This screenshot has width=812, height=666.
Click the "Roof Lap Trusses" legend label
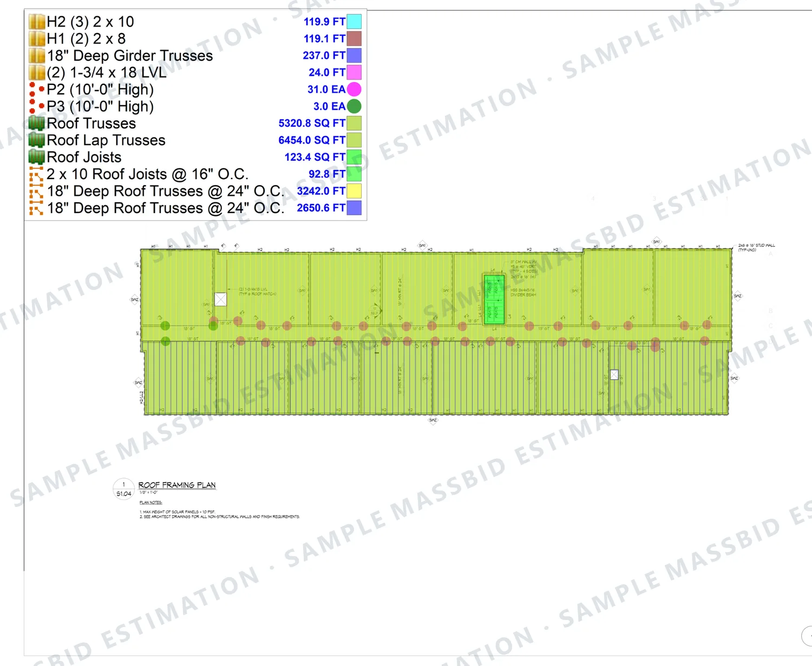pos(106,140)
